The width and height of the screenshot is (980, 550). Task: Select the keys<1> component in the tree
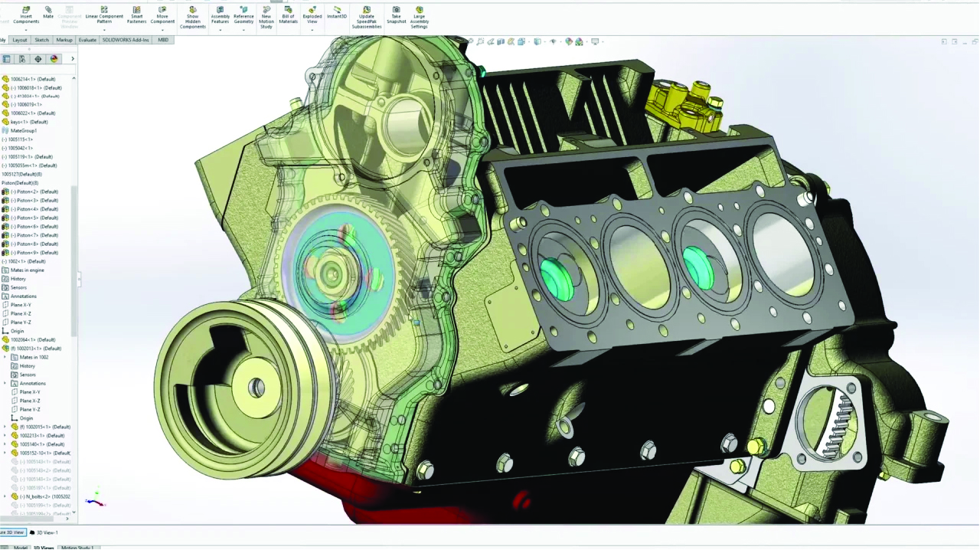pos(29,122)
